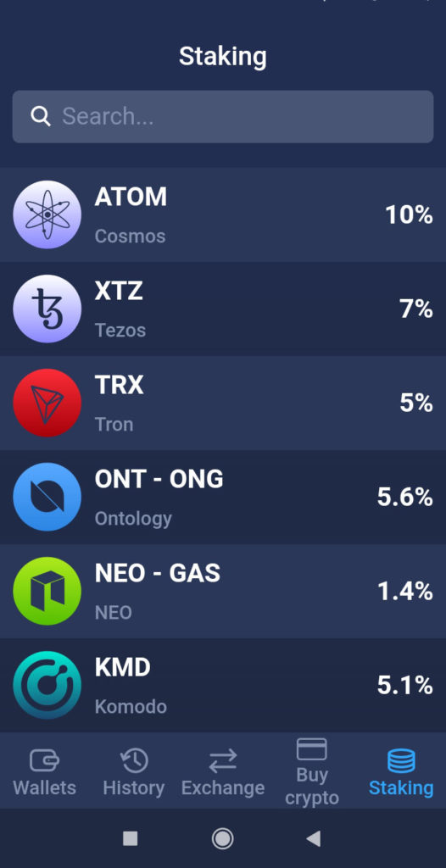This screenshot has width=446, height=868.
Task: Tap the red Tron logo icon
Action: (x=47, y=403)
